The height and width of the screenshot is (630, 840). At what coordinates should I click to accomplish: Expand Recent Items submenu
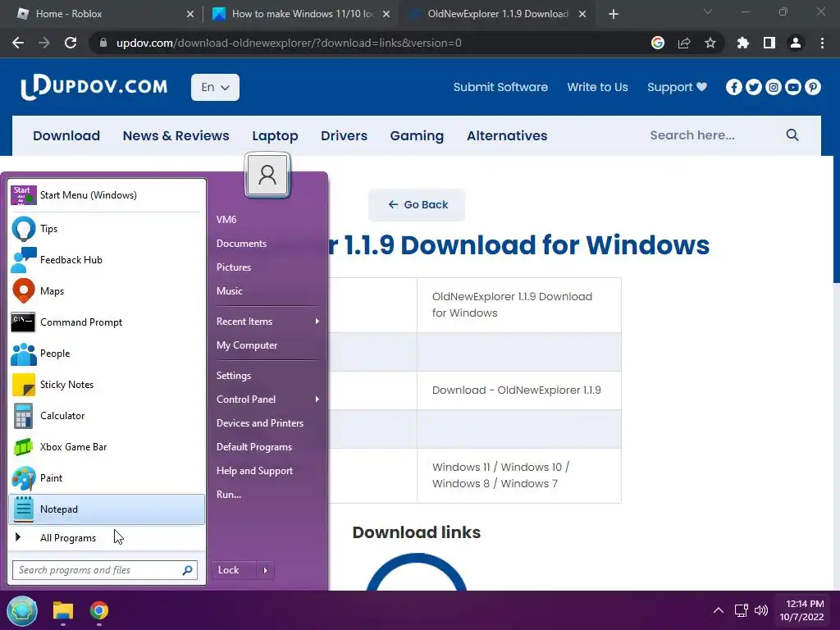click(267, 322)
